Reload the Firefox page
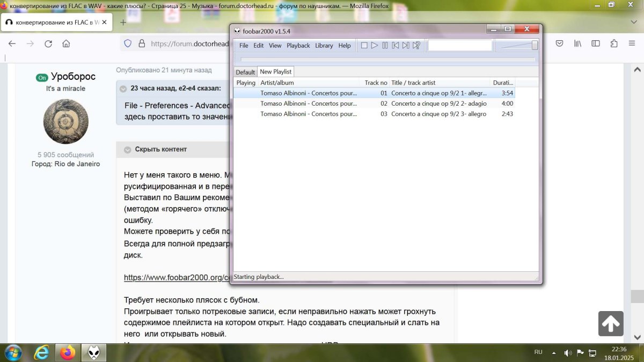The height and width of the screenshot is (362, 644). tap(48, 43)
